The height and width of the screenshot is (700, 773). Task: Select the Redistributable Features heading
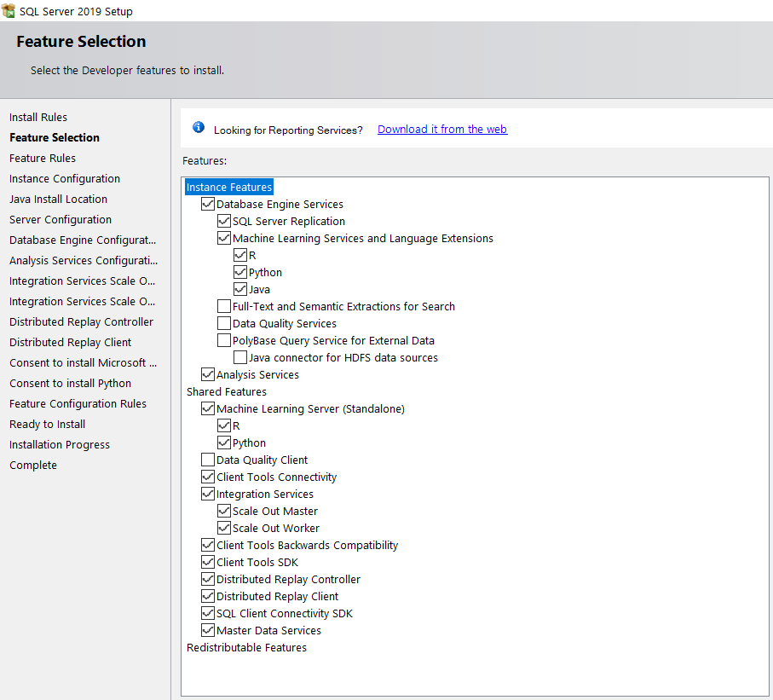[x=246, y=648]
